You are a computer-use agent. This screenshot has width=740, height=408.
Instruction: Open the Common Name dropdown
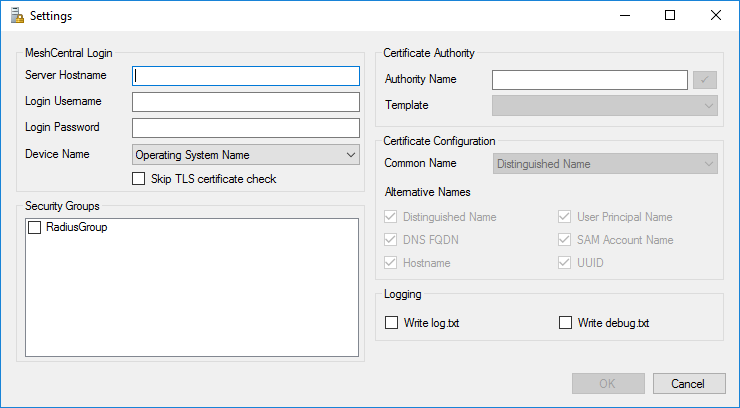pos(604,164)
